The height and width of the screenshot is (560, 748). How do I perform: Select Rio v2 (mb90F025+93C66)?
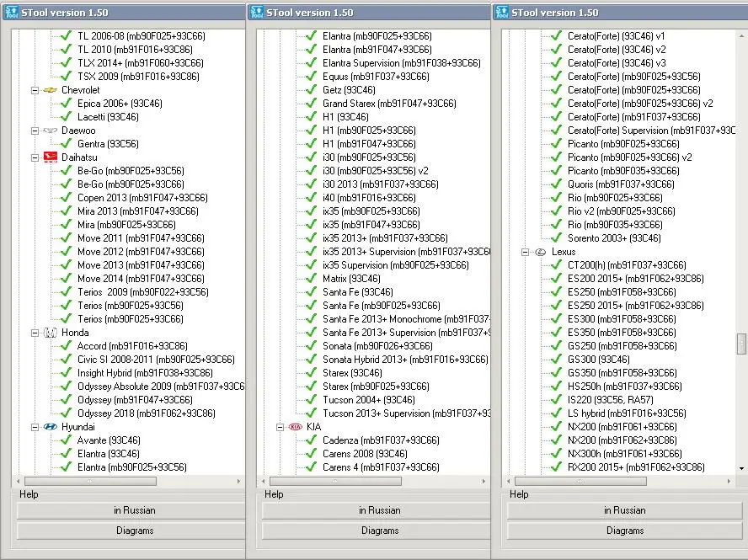[x=622, y=211]
